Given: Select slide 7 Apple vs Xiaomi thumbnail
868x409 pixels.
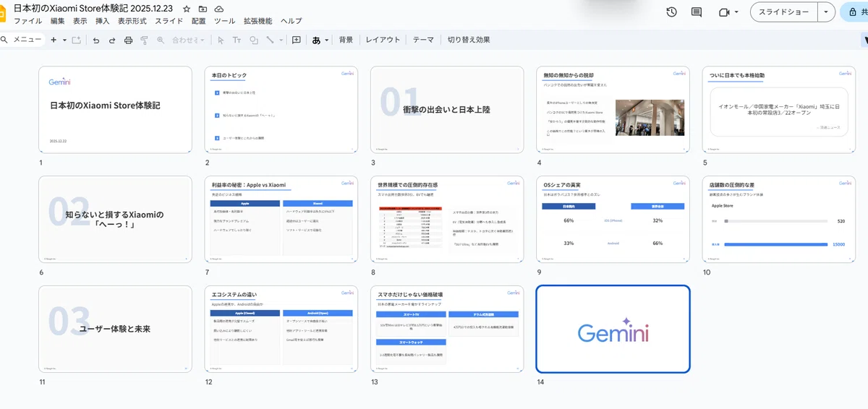Looking at the screenshot, I should point(281,219).
